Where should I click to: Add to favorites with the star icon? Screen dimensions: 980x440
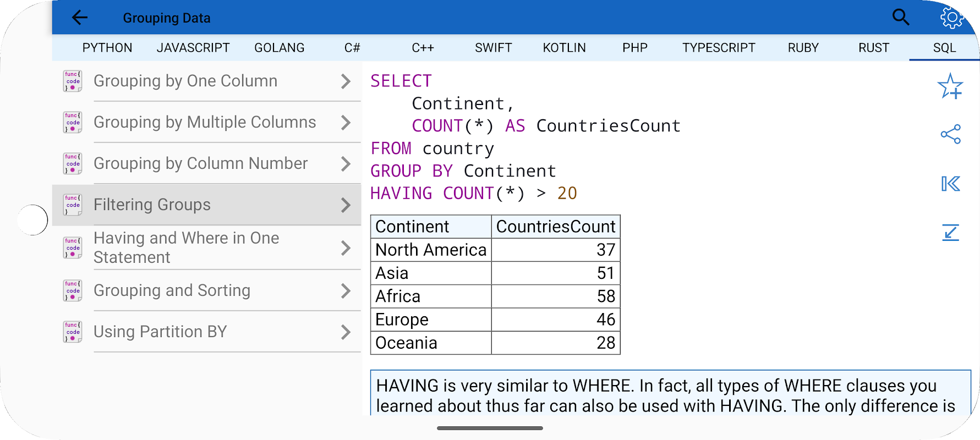tap(950, 86)
